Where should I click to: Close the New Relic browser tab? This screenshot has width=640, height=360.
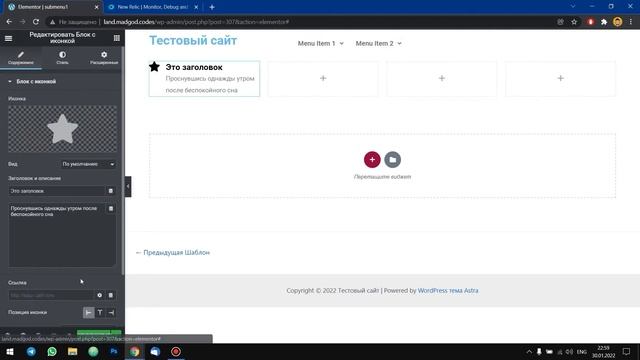[x=196, y=7]
